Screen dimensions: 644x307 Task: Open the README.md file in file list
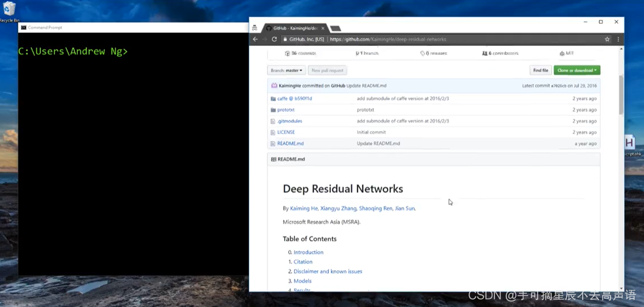coord(291,143)
